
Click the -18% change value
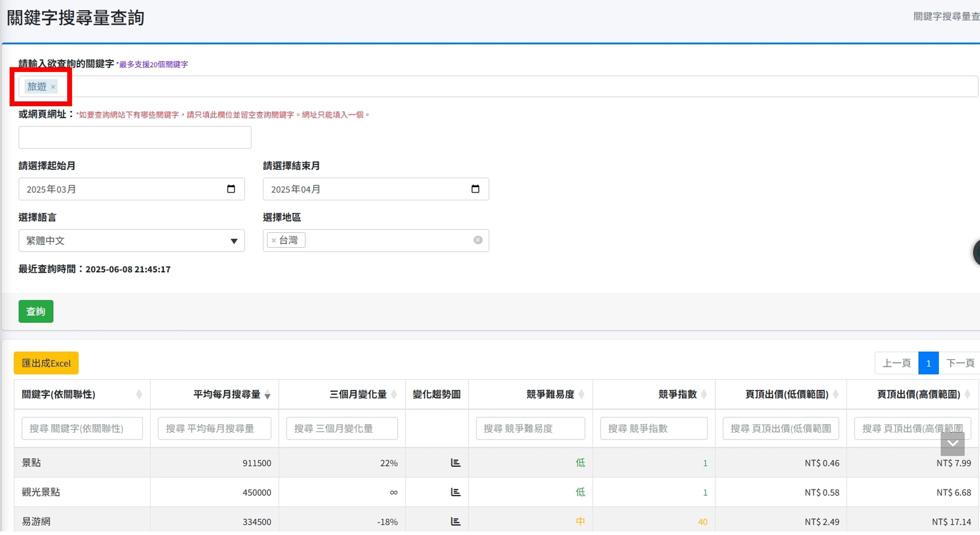[x=387, y=522]
